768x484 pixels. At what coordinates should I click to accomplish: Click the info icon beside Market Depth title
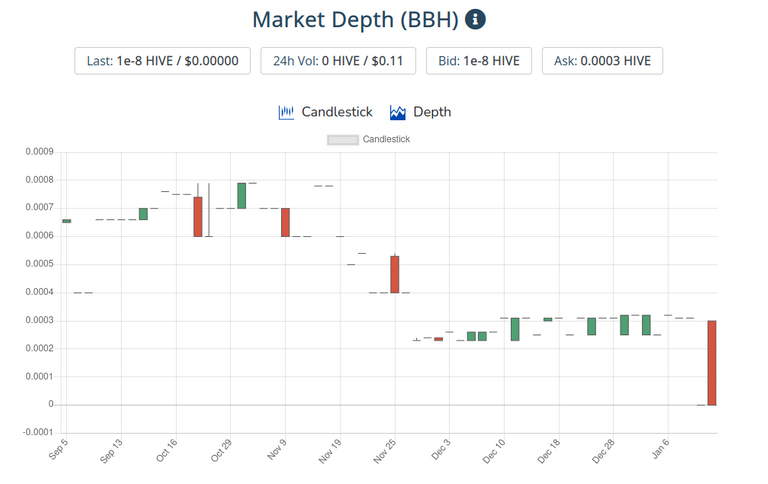[x=475, y=20]
